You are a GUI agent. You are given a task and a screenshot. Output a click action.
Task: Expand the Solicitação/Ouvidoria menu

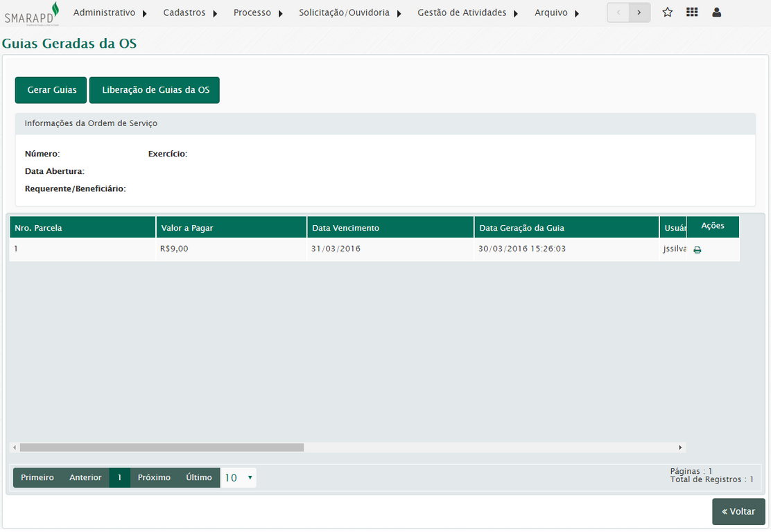click(x=350, y=12)
